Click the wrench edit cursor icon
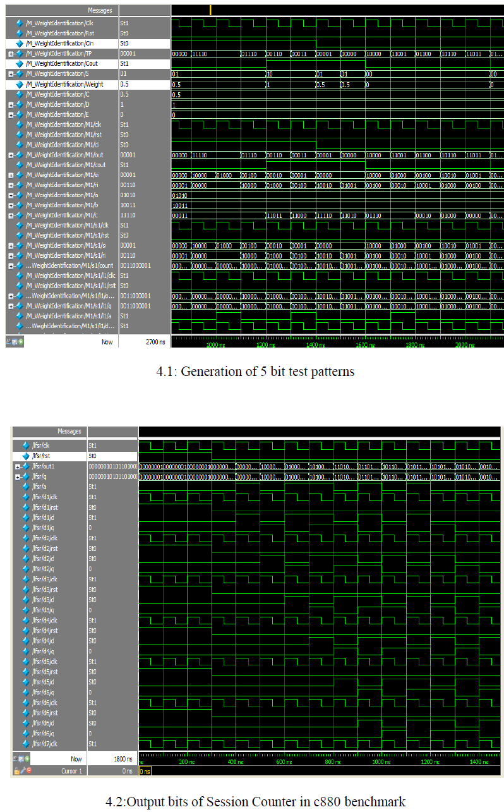Image resolution: width=504 pixels, height=812 pixels. (x=23, y=771)
